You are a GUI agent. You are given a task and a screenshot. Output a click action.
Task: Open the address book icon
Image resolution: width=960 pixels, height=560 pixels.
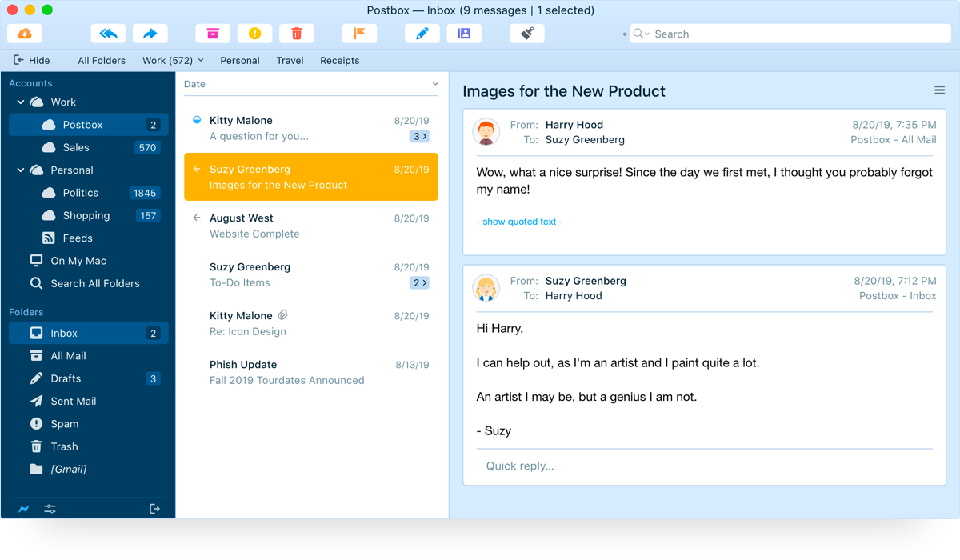point(464,33)
